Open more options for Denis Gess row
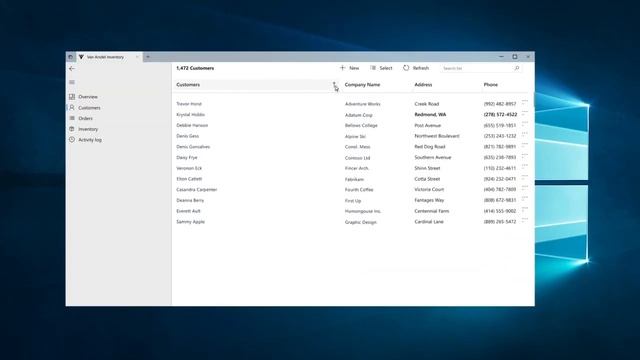Viewport: 640px width, 360px height. (525, 134)
